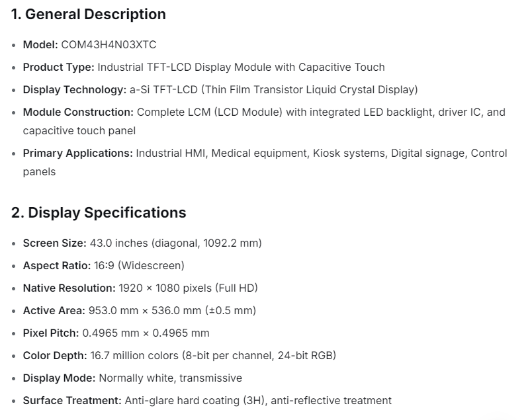Click the "Product Type:" label
The width and height of the screenshot is (530, 420).
tap(59, 67)
